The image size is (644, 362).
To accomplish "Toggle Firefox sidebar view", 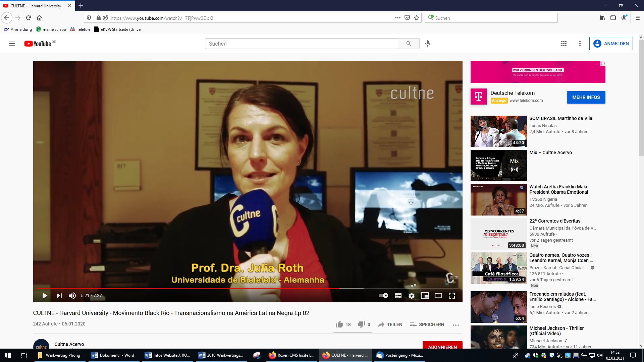I will (613, 18).
